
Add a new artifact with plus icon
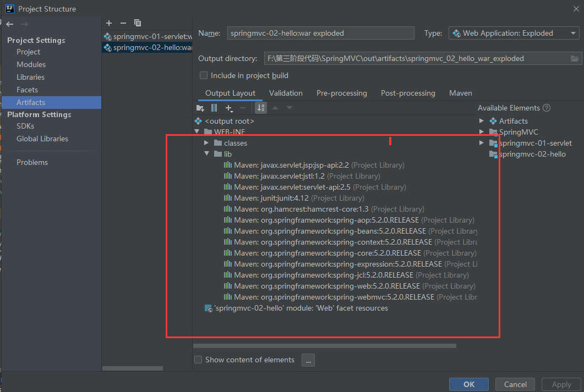coord(109,23)
